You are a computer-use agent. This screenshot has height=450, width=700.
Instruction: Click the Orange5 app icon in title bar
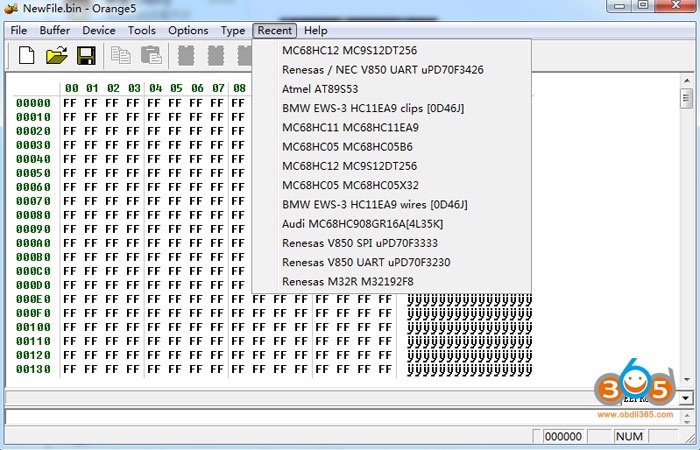click(x=11, y=8)
